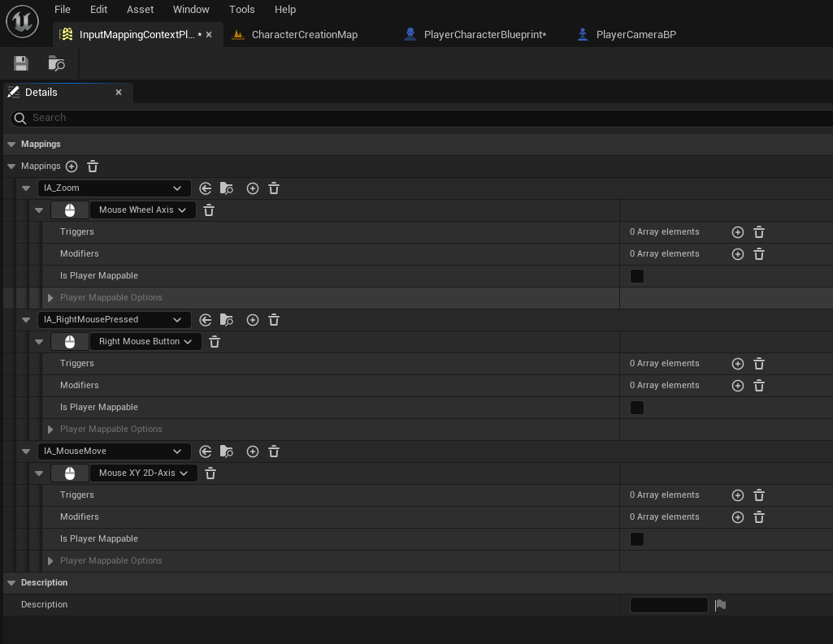
Task: Enable Is Player Mappable for Mouse Wheel Axis
Action: pos(637,276)
